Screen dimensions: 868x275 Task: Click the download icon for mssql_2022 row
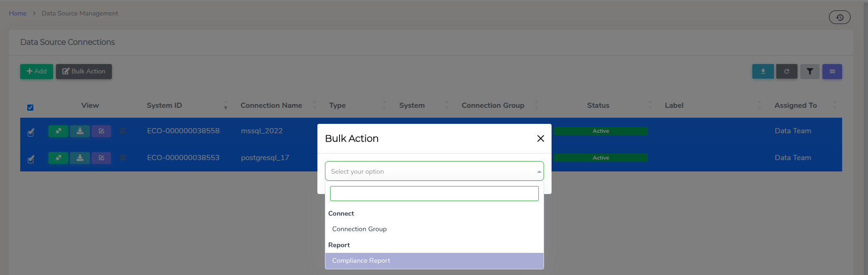click(80, 131)
